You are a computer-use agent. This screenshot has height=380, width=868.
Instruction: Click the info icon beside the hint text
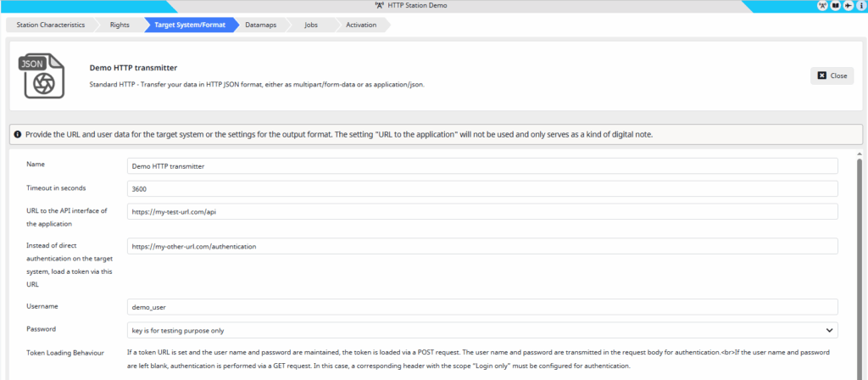pos(18,134)
